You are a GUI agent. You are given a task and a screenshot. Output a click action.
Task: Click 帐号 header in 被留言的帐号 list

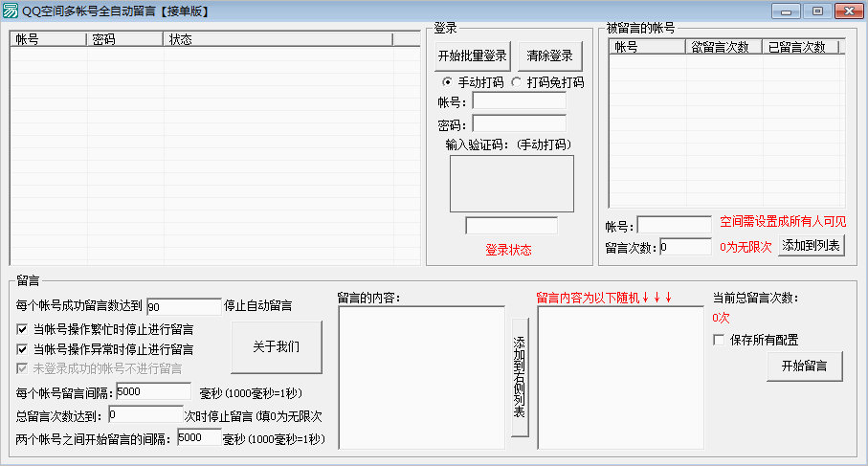pyautogui.click(x=648, y=47)
